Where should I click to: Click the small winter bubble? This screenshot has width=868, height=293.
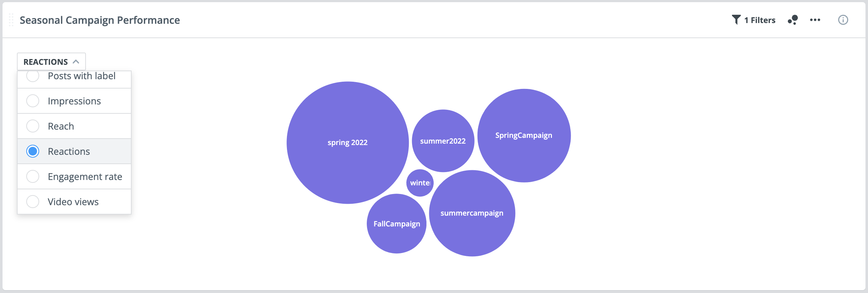pos(420,183)
